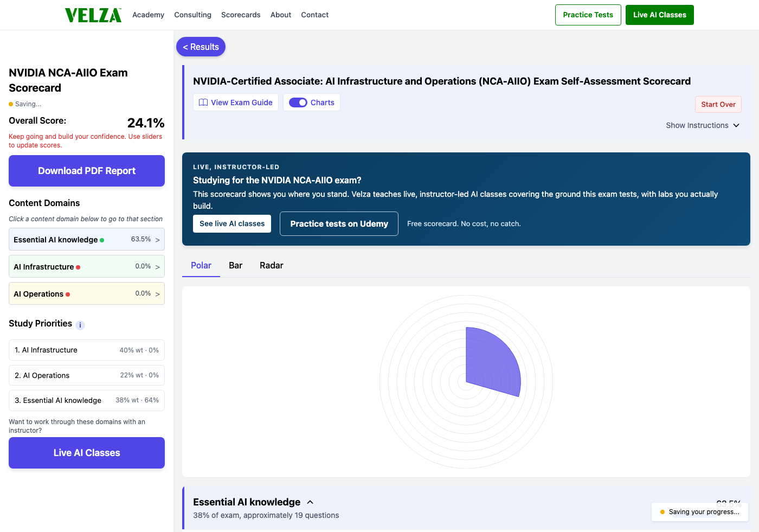Screen dimensions: 759x532
Task: Select priority 1. AI Infrastructure row
Action: pos(87,350)
